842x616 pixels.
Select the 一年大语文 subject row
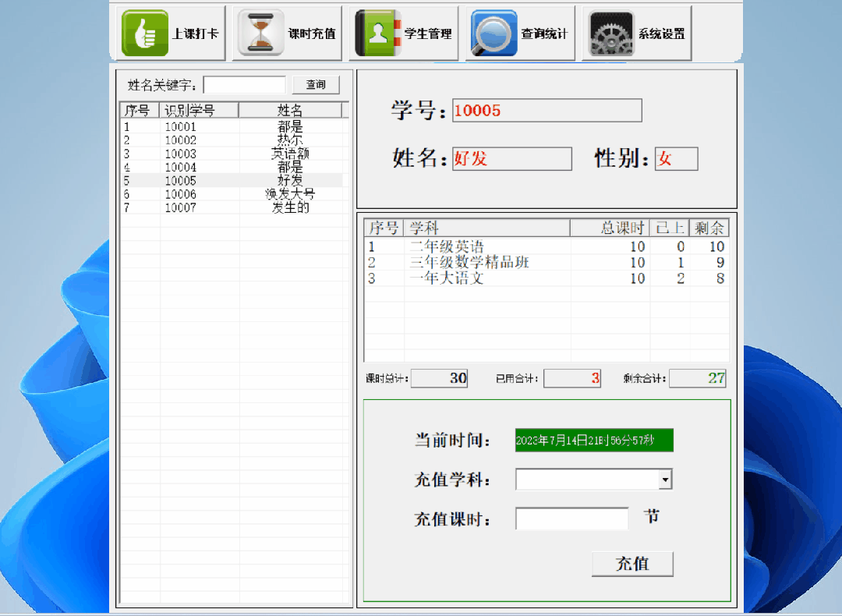point(547,278)
